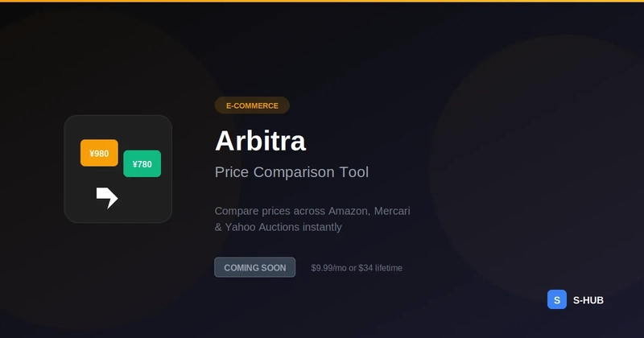The image size is (644, 338).
Task: Click the green ¥780 price tag
Action: click(x=142, y=163)
